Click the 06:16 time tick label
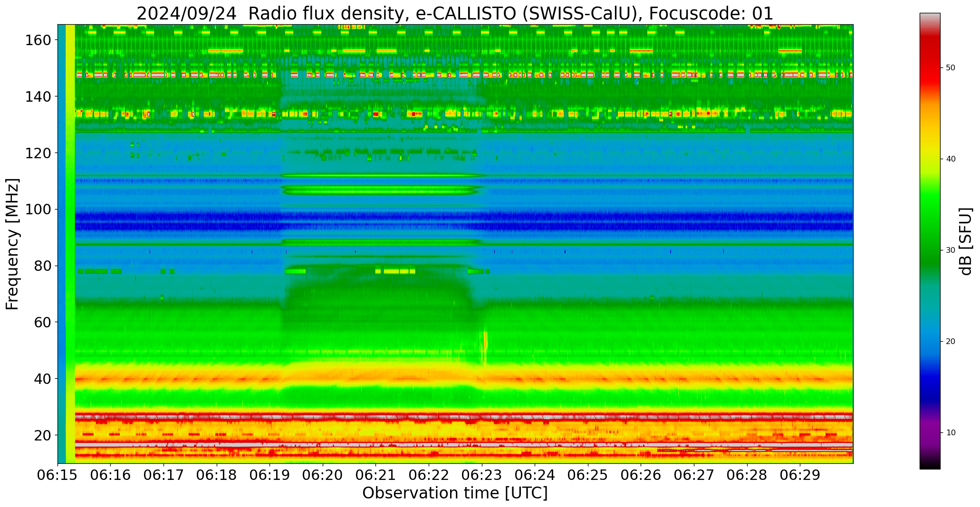The width and height of the screenshot is (980, 507). pos(111,475)
